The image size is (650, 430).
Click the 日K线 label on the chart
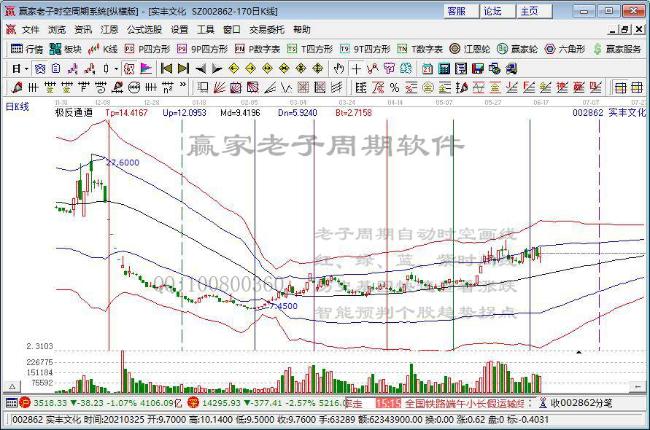(x=17, y=107)
